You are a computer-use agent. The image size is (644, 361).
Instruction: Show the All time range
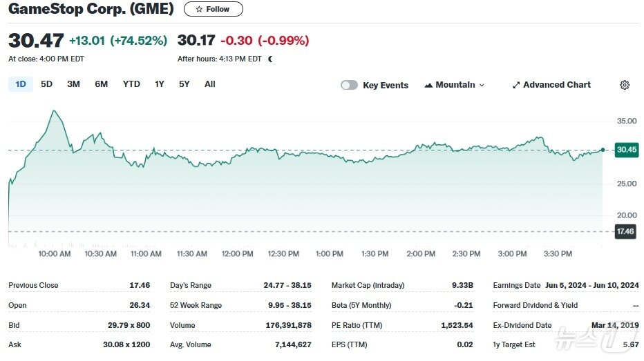pos(210,84)
